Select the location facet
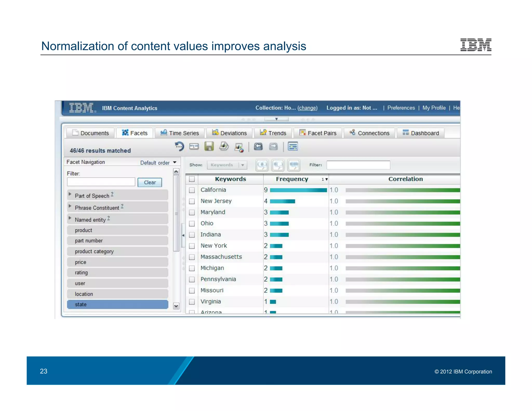The width and height of the screenshot is (532, 411). coord(117,294)
